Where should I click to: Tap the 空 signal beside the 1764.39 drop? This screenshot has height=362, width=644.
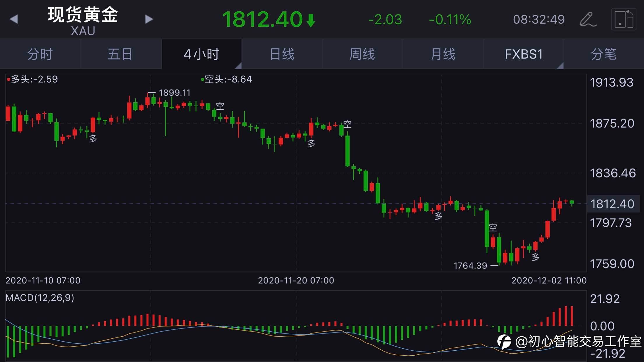click(493, 227)
